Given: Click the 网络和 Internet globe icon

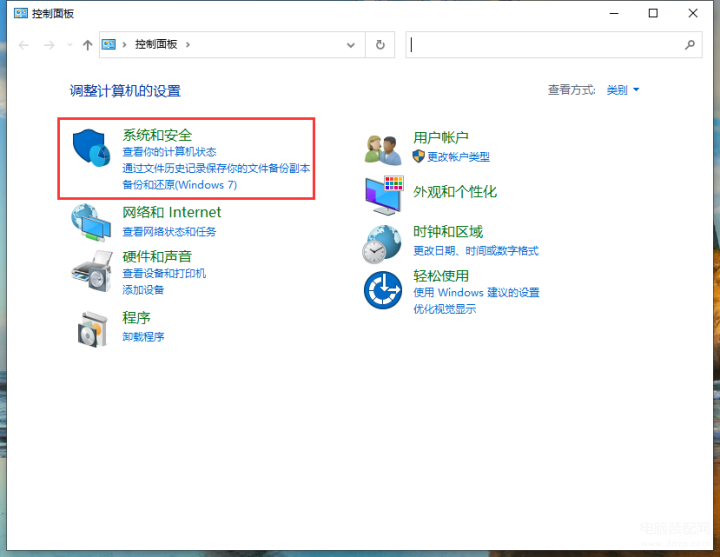Looking at the screenshot, I should pyautogui.click(x=91, y=223).
